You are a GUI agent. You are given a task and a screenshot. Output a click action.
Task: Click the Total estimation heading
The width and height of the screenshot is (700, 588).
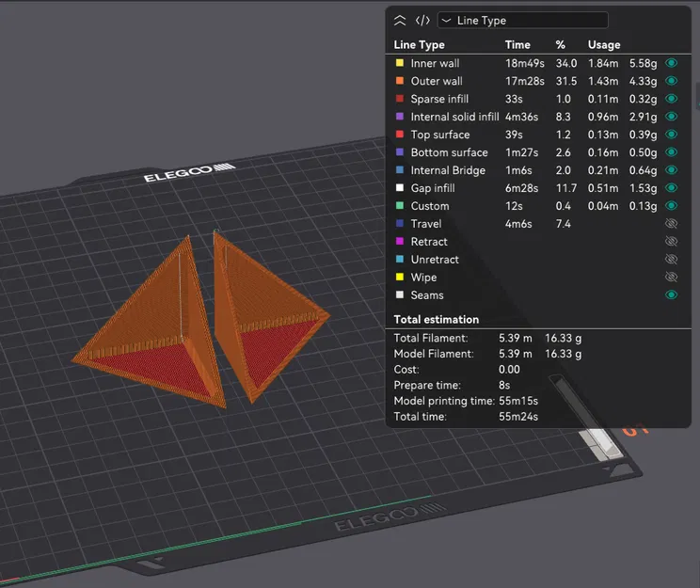[437, 320]
